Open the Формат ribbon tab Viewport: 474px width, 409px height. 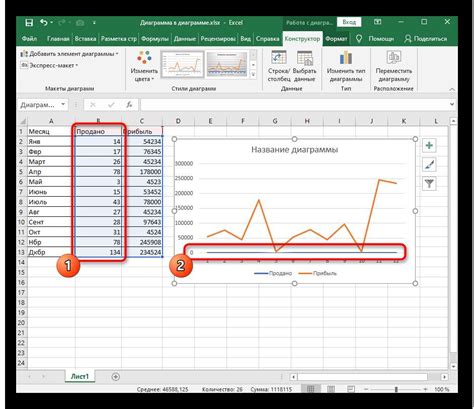point(336,39)
